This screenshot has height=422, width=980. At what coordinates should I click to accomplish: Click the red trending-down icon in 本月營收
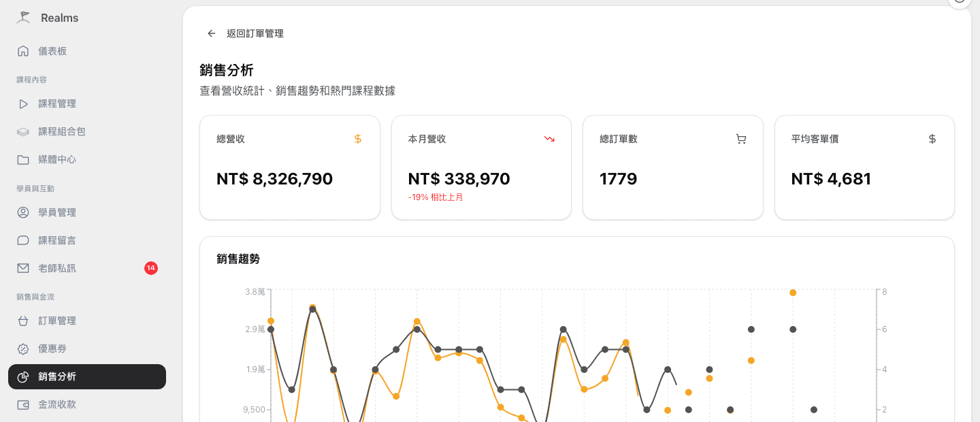(549, 139)
